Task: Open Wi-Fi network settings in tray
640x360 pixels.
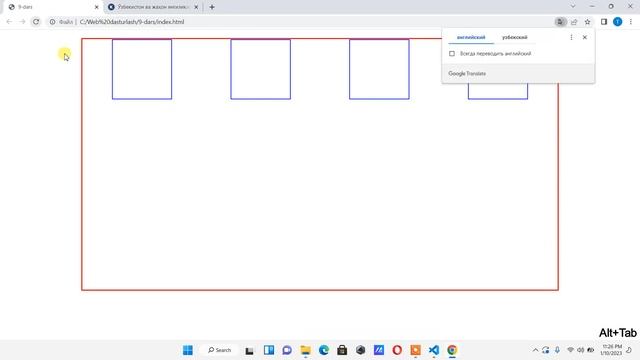Action: [571, 350]
